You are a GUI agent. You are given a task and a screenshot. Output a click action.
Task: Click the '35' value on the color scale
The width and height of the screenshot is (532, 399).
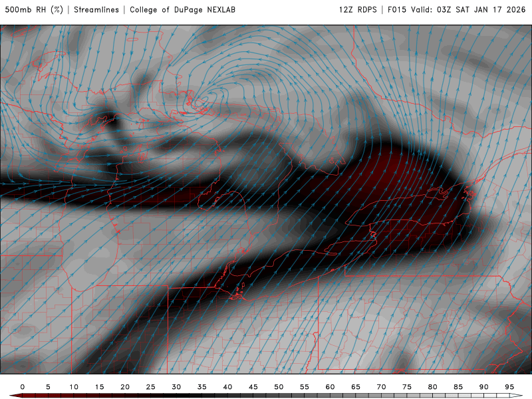pyautogui.click(x=202, y=387)
